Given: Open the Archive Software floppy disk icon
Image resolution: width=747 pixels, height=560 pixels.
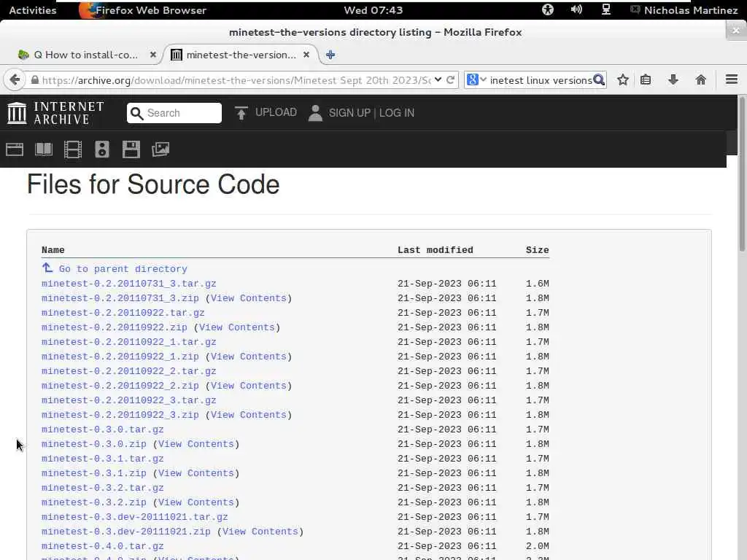Looking at the screenshot, I should (x=131, y=149).
